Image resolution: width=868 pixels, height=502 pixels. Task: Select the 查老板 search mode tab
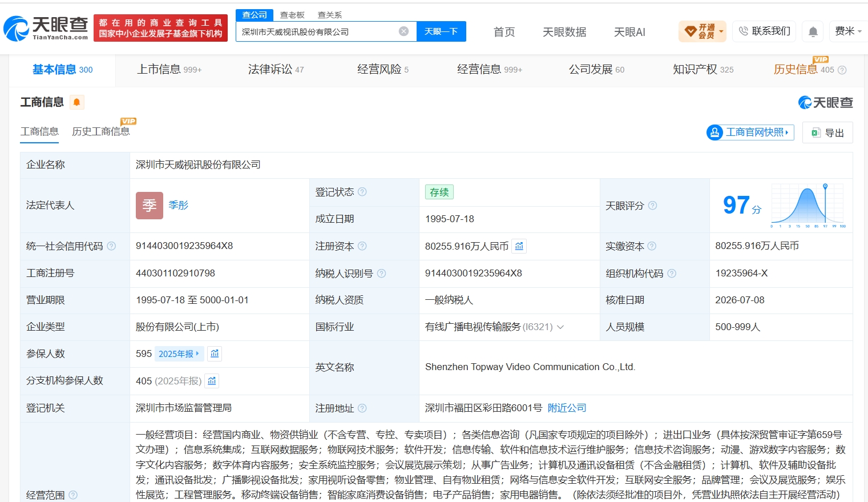(292, 15)
